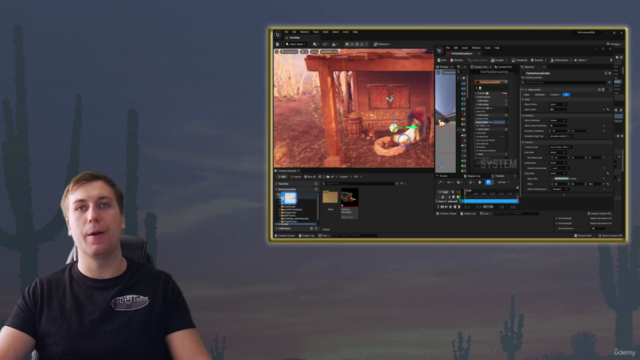Open the quick add content icon dropdown

[x=316, y=44]
